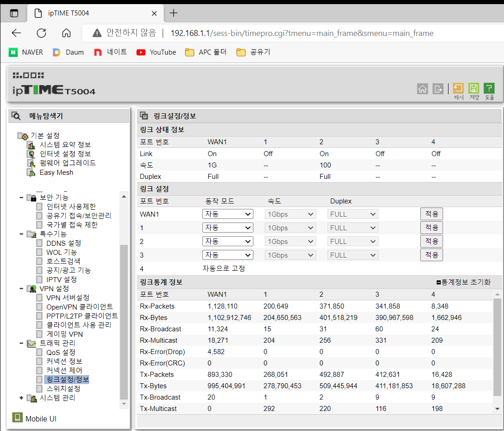This screenshot has width=504, height=431.
Task: Open Easy Mesh in the menu
Action: click(56, 172)
